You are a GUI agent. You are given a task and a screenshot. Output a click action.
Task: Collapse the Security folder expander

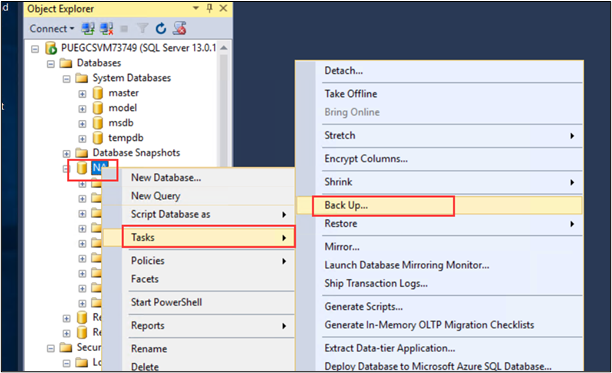(x=51, y=348)
